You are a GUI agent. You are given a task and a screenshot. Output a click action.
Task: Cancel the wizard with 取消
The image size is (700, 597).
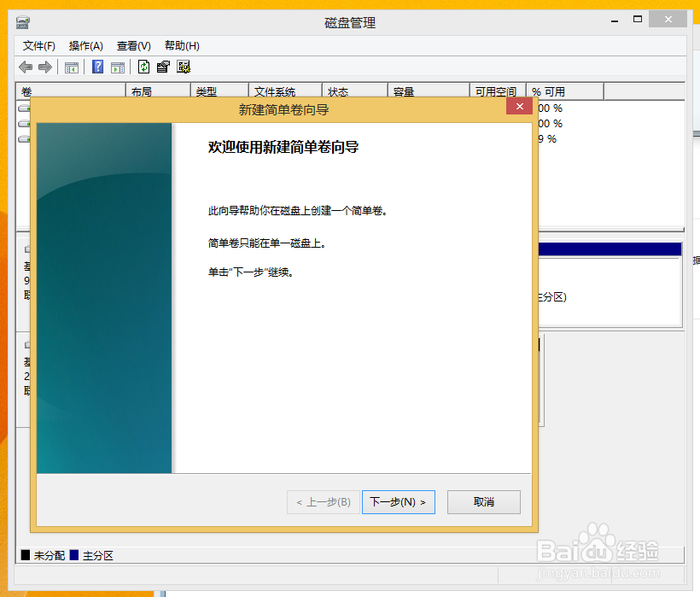click(483, 502)
